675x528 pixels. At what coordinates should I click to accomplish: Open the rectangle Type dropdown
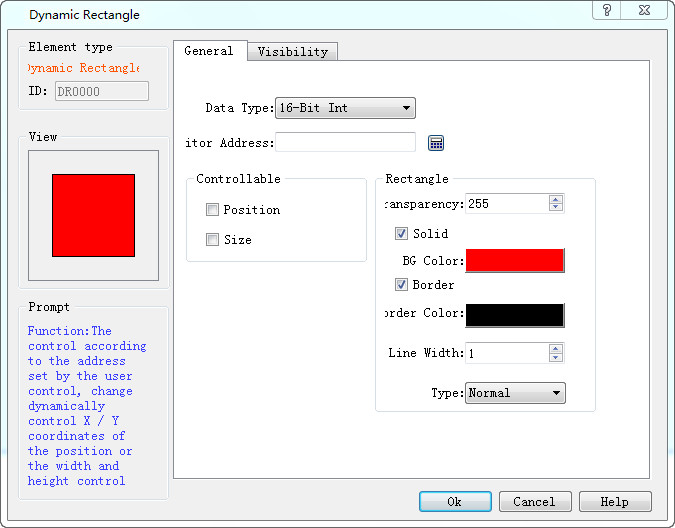point(515,393)
